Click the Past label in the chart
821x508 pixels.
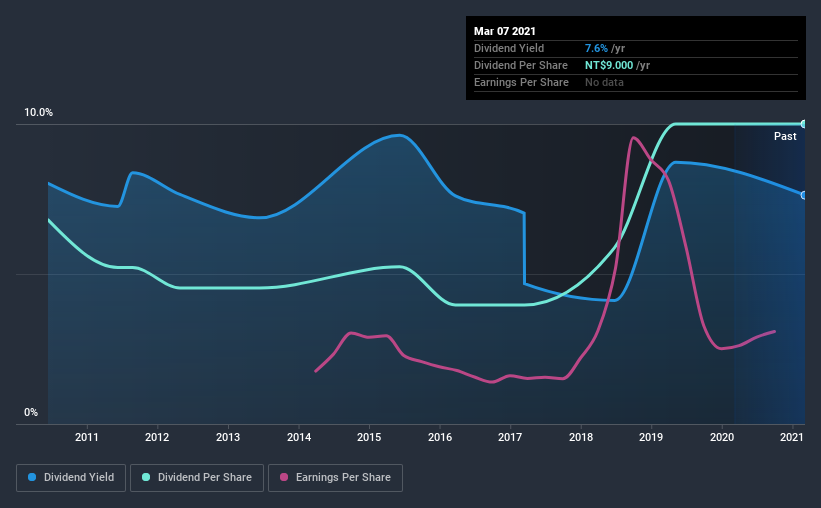pyautogui.click(x=785, y=136)
